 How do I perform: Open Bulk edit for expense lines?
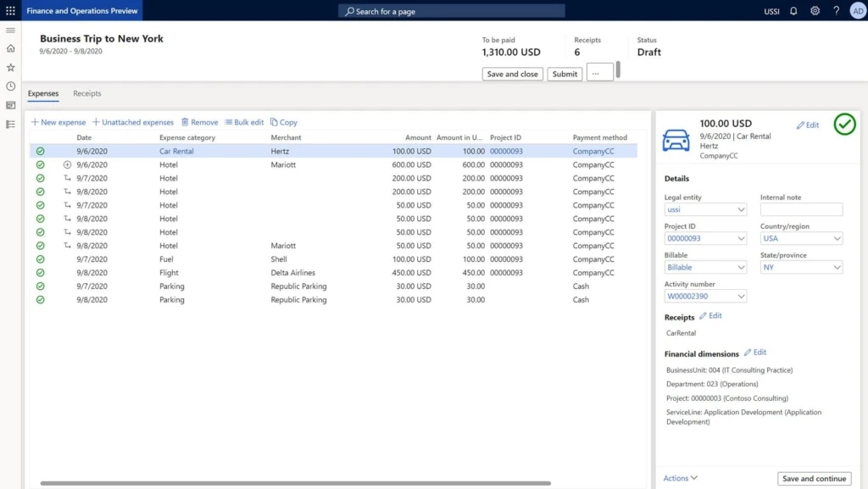point(244,122)
